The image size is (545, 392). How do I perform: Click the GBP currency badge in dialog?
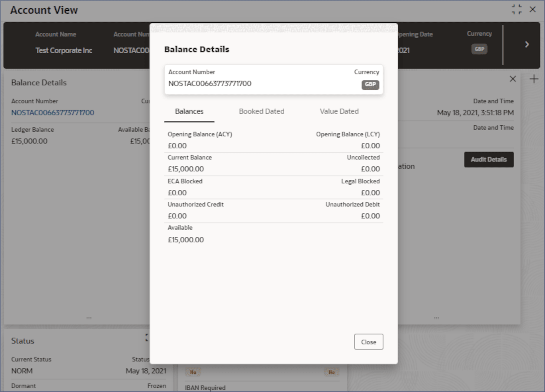[x=370, y=85]
